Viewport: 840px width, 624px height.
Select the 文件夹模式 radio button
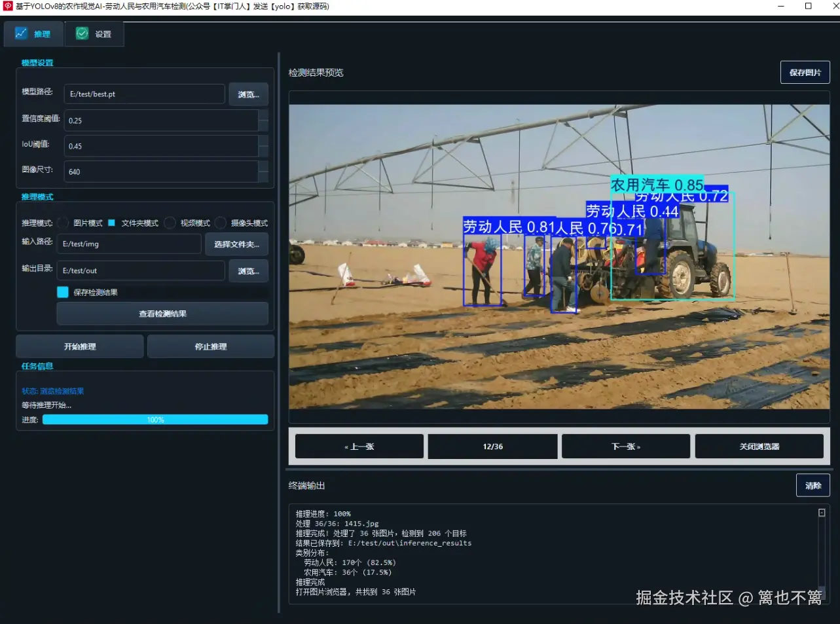(111, 223)
